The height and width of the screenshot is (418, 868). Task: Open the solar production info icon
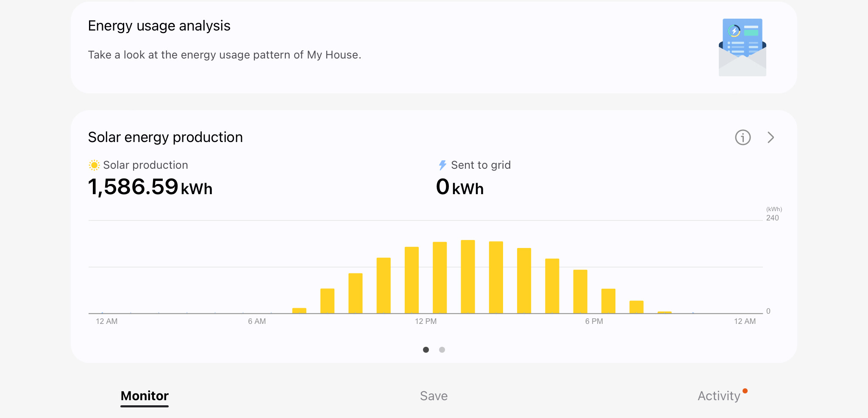click(x=743, y=137)
